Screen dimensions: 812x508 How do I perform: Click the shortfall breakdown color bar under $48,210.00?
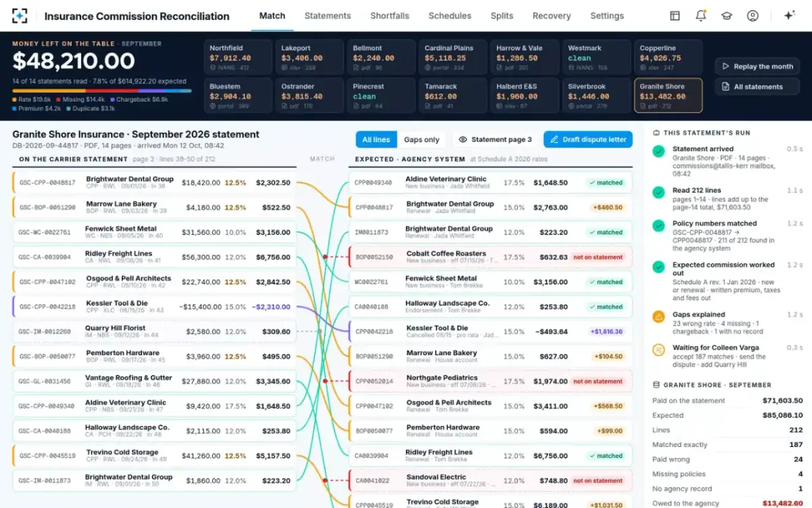tap(101, 90)
